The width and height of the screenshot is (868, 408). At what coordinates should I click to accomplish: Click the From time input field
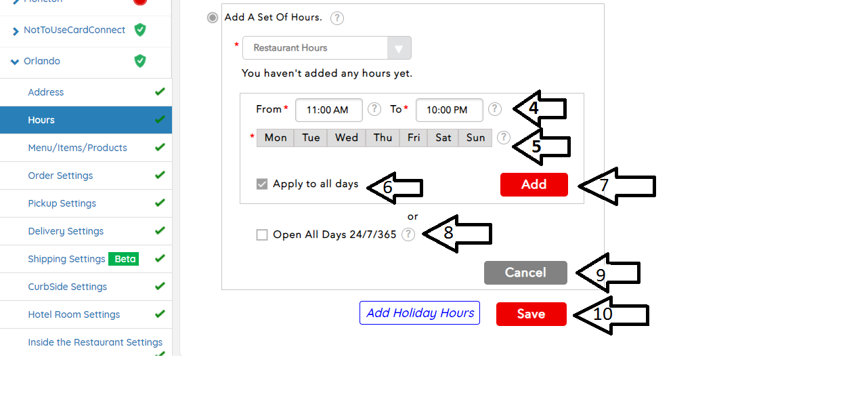pyautogui.click(x=328, y=110)
